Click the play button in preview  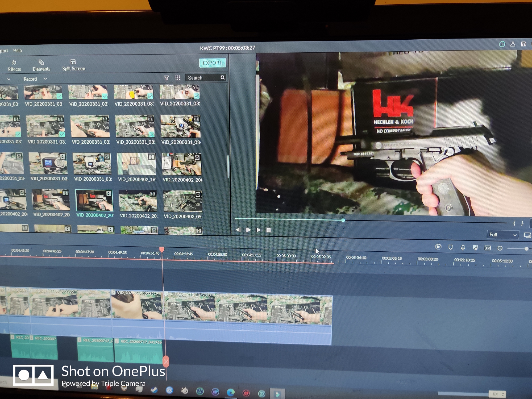point(258,230)
